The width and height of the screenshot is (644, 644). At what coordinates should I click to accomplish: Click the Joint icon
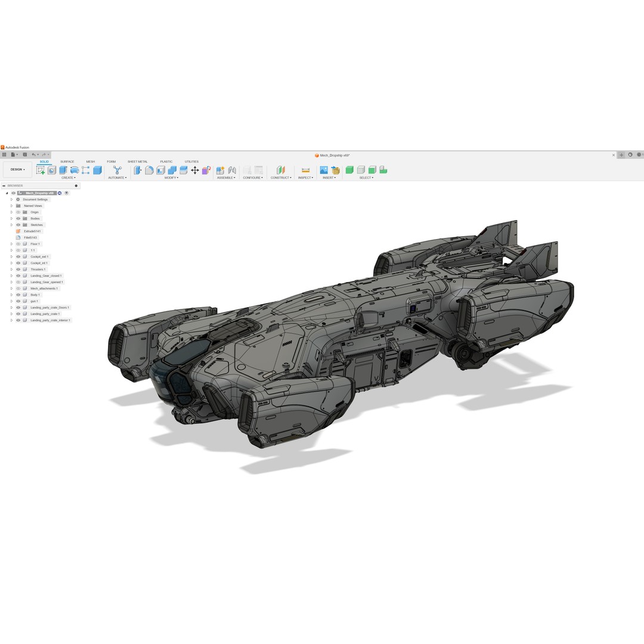coord(232,170)
